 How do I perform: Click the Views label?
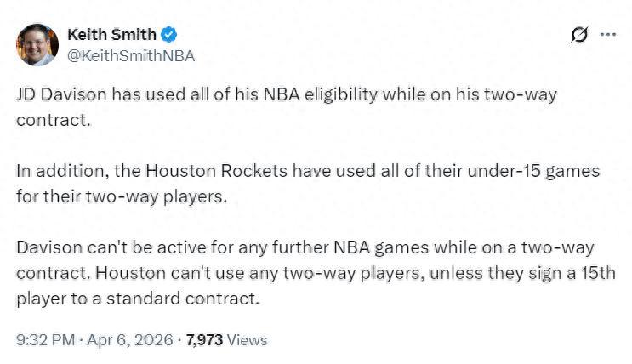(x=248, y=340)
